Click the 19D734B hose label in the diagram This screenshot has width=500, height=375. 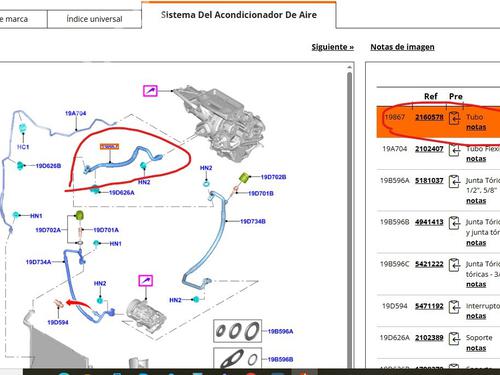pos(253,221)
